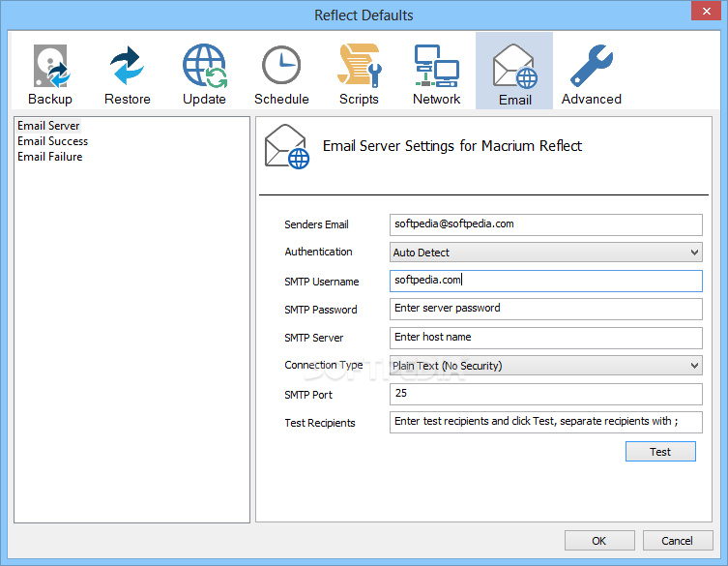728x566 pixels.
Task: Click the SMTP Server host name field
Action: pyautogui.click(x=545, y=338)
